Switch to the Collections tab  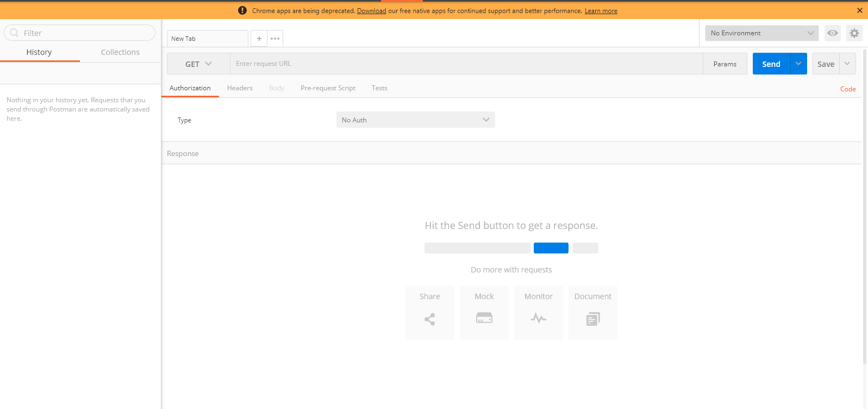pyautogui.click(x=120, y=52)
